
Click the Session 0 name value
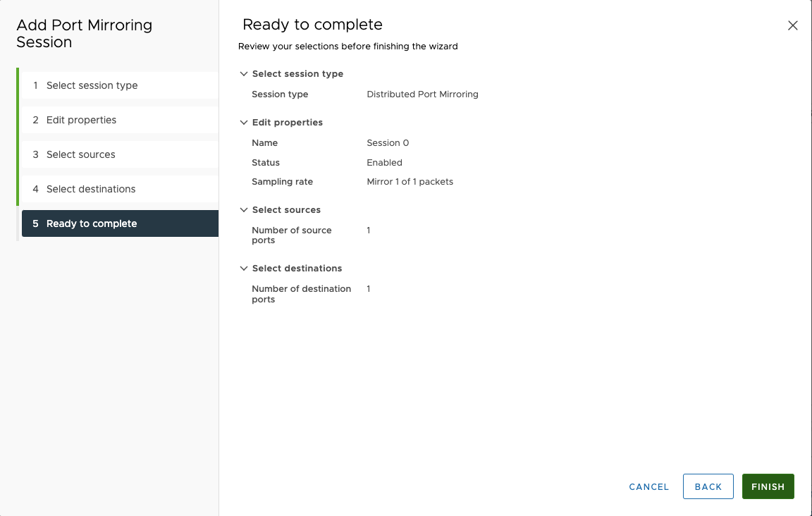coord(388,142)
